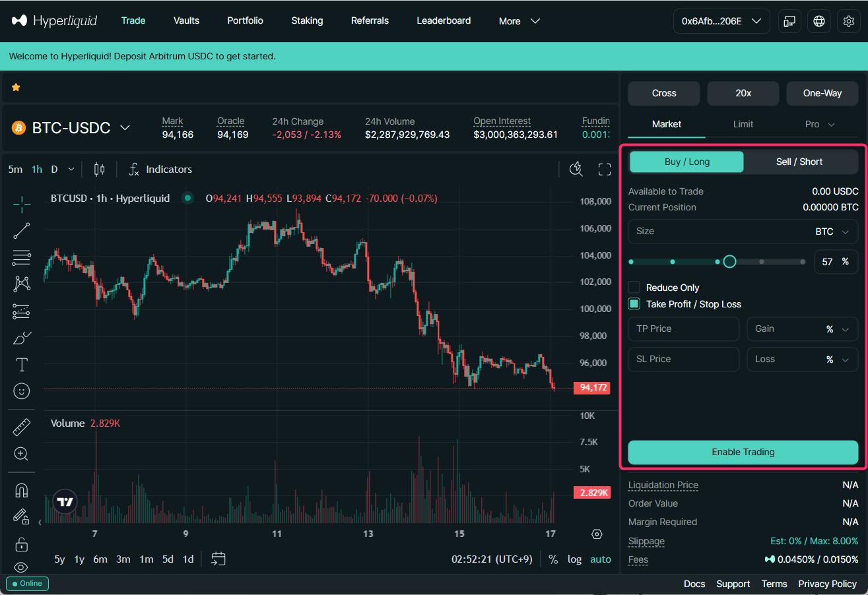Switch to the Limit order tab
Screen dimensions: 868x595
743,124
